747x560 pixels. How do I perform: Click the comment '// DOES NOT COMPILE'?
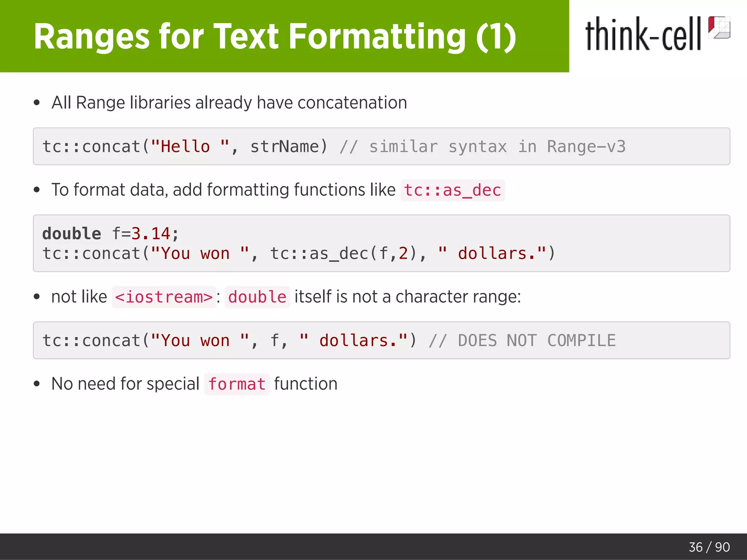522,341
